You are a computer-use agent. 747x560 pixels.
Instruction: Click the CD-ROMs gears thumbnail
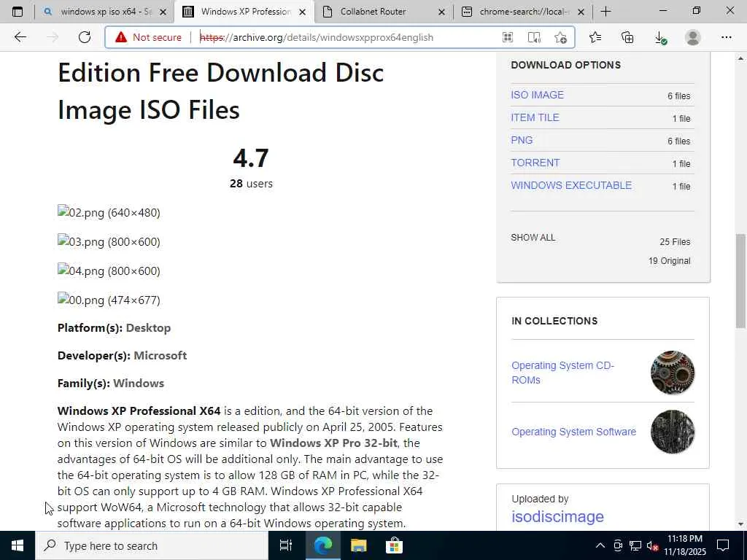[x=672, y=373]
